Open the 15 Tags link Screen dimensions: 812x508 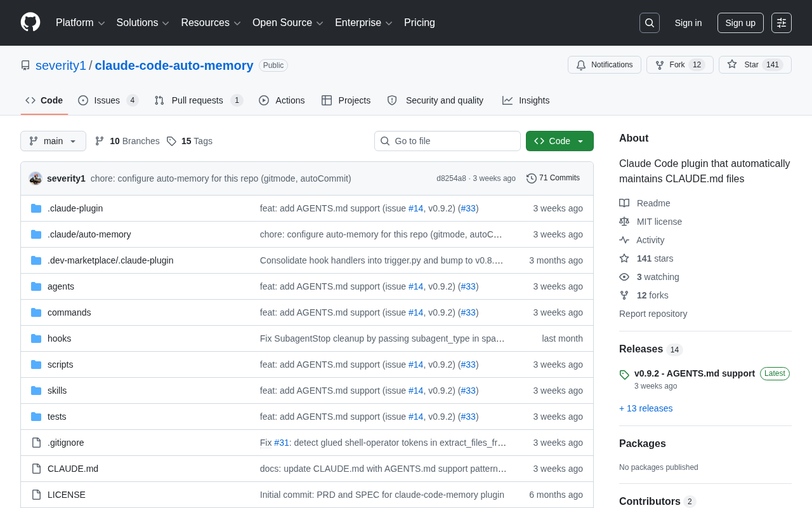coord(190,141)
